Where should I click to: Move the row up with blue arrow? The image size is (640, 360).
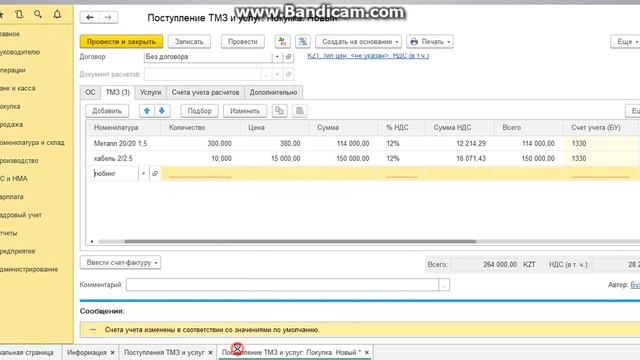pyautogui.click(x=147, y=111)
